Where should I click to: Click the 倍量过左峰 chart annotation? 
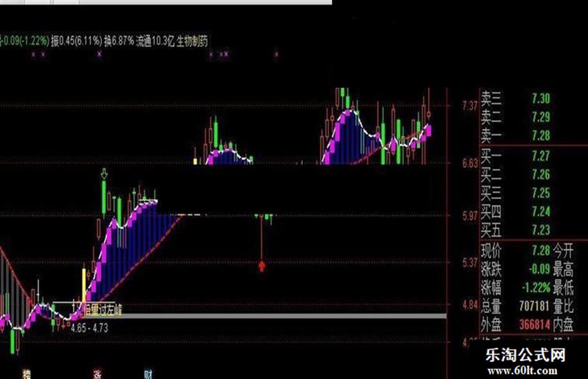click(x=103, y=309)
